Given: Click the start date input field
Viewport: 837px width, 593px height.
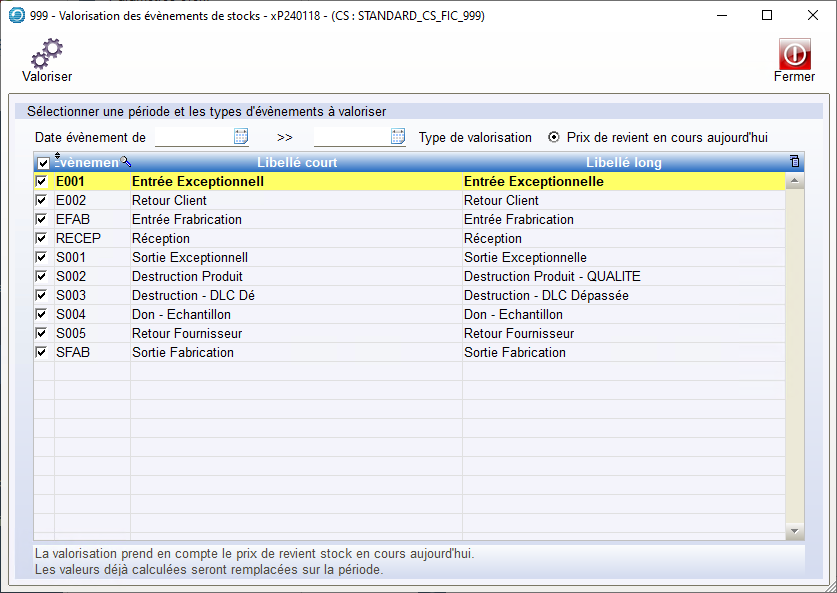Looking at the screenshot, I should coord(193,137).
